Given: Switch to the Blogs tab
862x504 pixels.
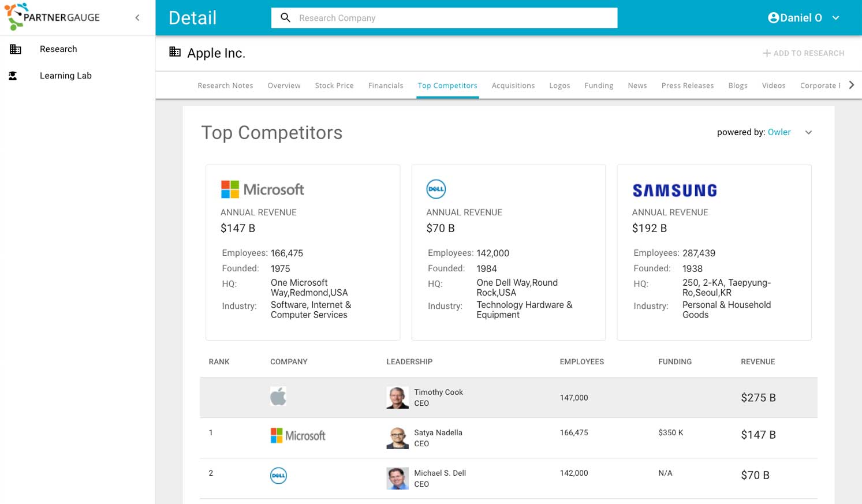Looking at the screenshot, I should 738,85.
